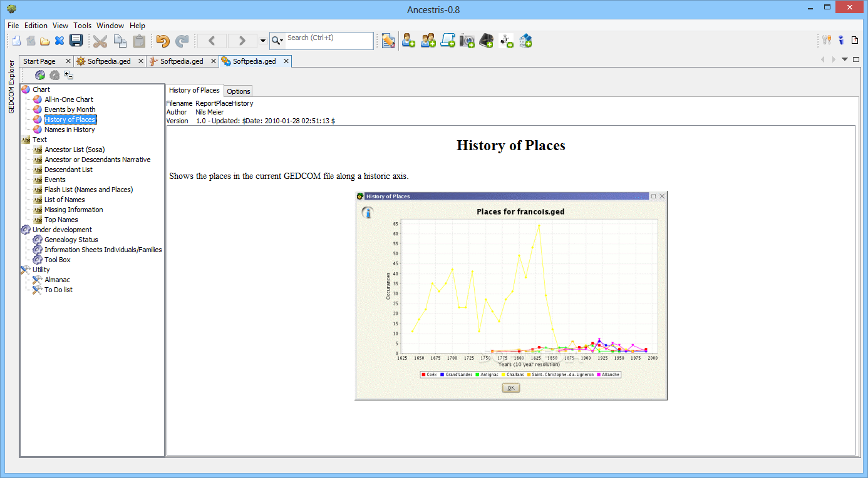Screen dimensions: 868x478
Task: Click the blue info 'i' toolbar icon
Action: (x=841, y=40)
